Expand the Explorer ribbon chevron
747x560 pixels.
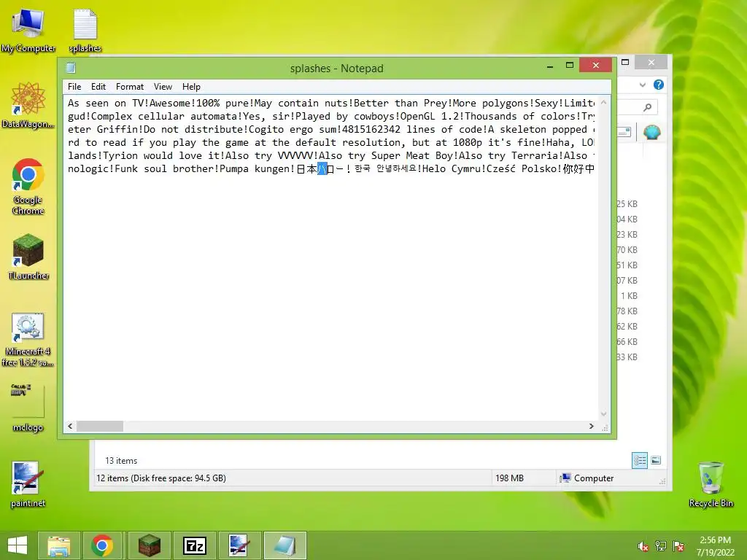643,85
